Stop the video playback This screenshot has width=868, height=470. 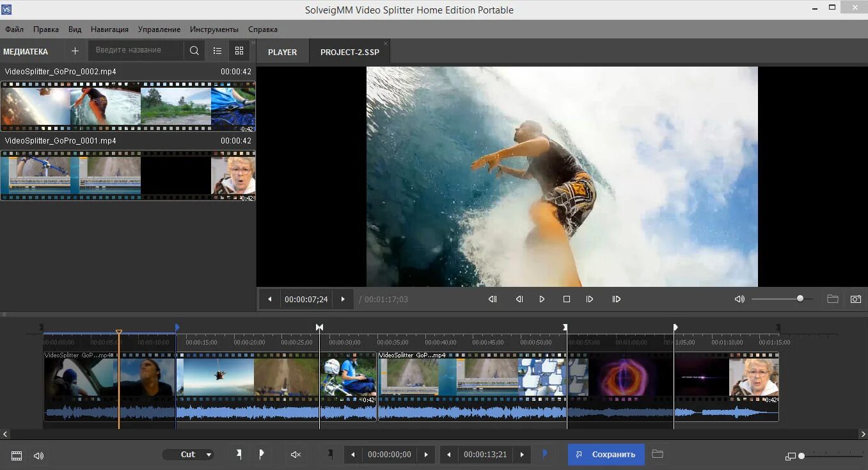point(566,299)
